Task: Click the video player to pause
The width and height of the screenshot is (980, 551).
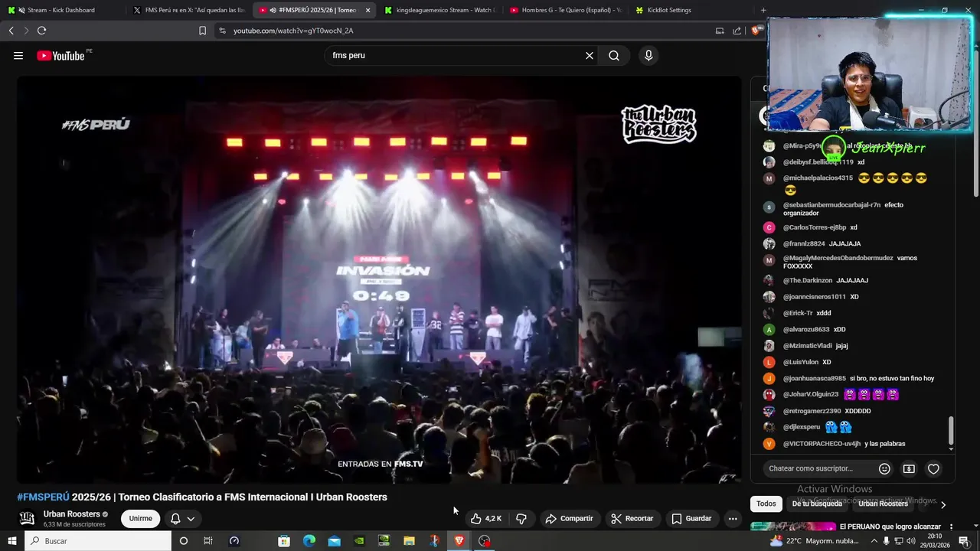Action: (379, 279)
